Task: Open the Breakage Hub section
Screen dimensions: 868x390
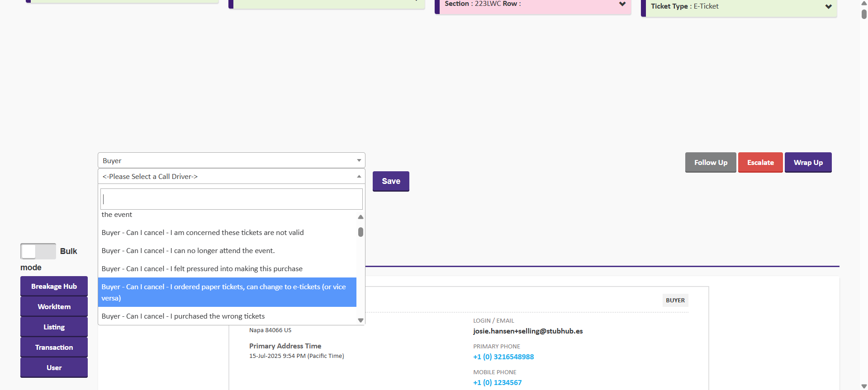Action: [54, 287]
